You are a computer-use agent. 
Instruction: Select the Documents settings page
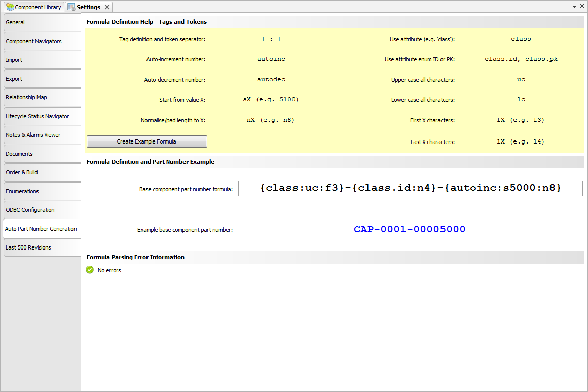[42, 154]
